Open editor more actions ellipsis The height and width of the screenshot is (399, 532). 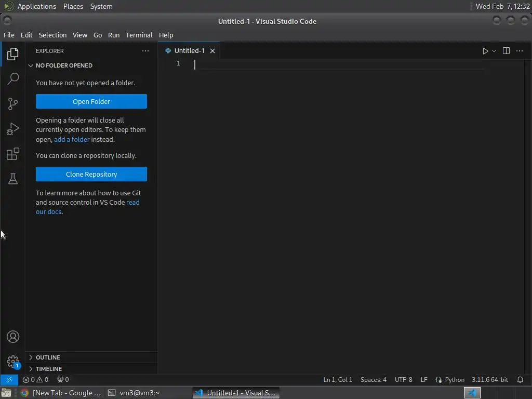(x=520, y=51)
